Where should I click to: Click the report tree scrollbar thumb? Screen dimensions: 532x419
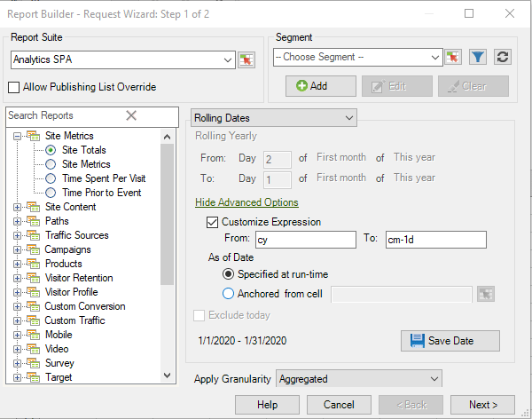(167, 214)
